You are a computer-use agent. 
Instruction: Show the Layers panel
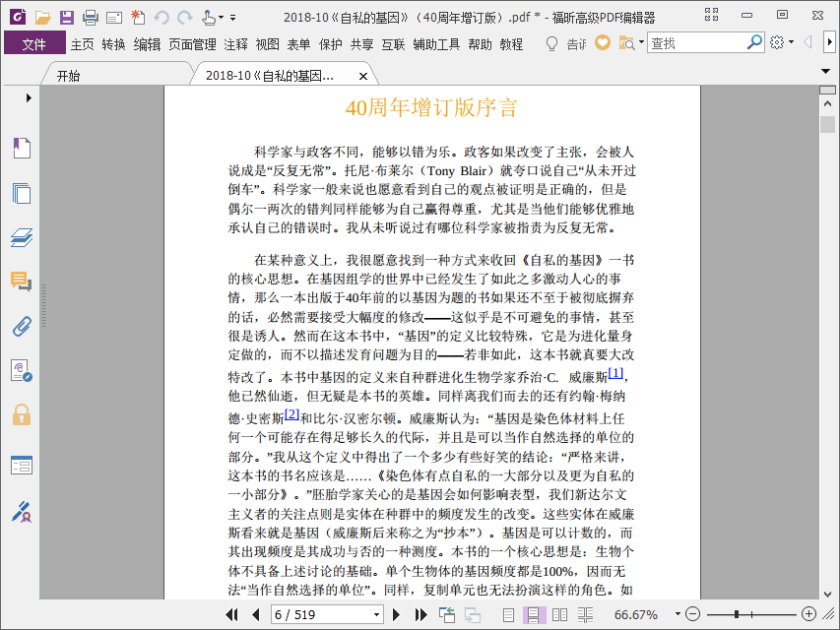coord(22,237)
